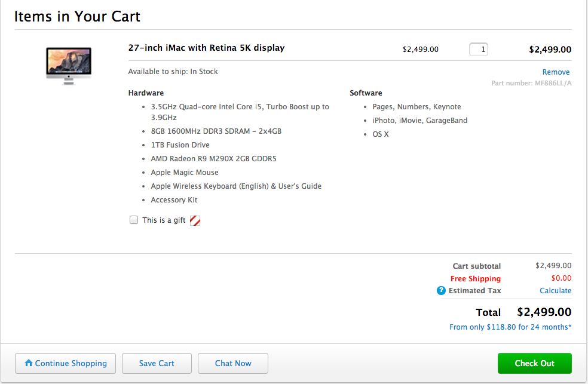Viewport: 588px width, 384px height.
Task: Click the 'OS X' software item
Action: [x=380, y=134]
